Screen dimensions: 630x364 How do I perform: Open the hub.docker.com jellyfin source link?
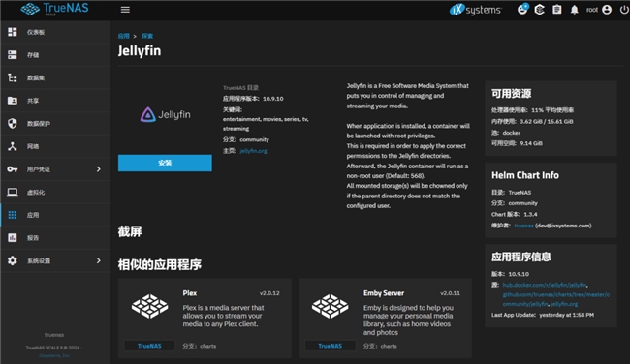click(545, 285)
